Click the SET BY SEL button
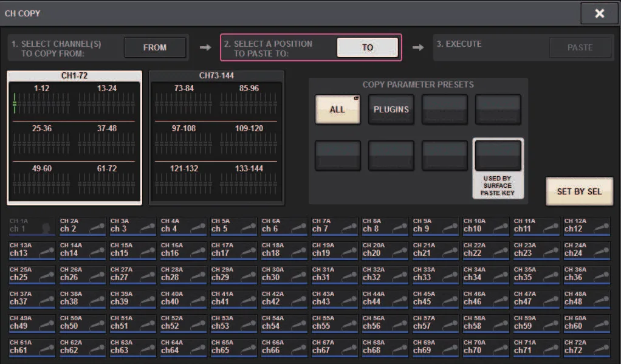Screen dimensions: 621x364 click(579, 191)
